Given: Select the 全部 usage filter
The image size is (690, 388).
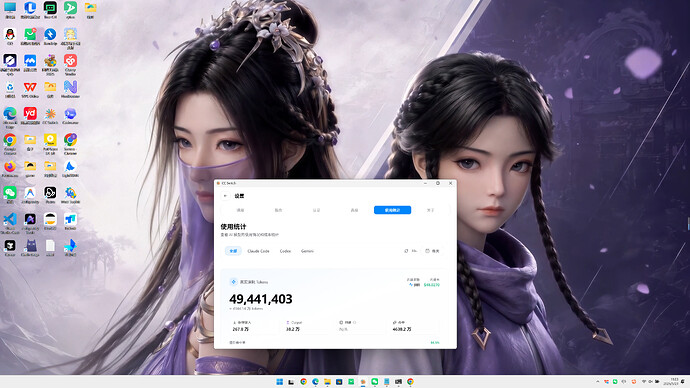Looking at the screenshot, I should coord(233,251).
